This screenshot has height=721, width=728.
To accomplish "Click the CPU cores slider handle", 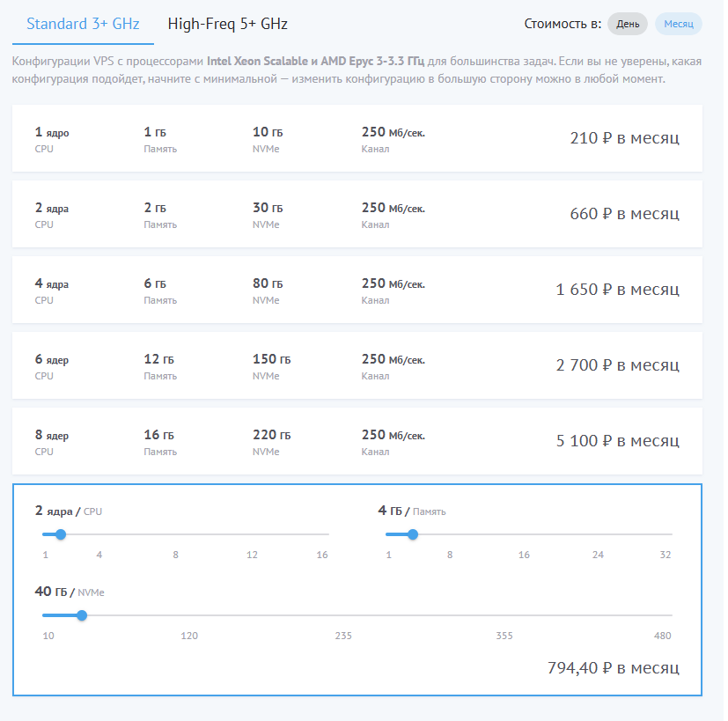I will point(61,534).
